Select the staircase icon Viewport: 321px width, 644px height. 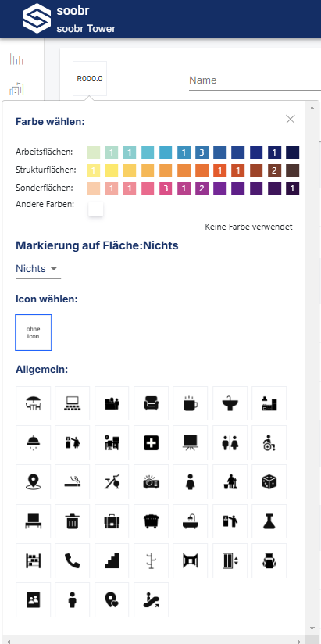click(x=112, y=561)
